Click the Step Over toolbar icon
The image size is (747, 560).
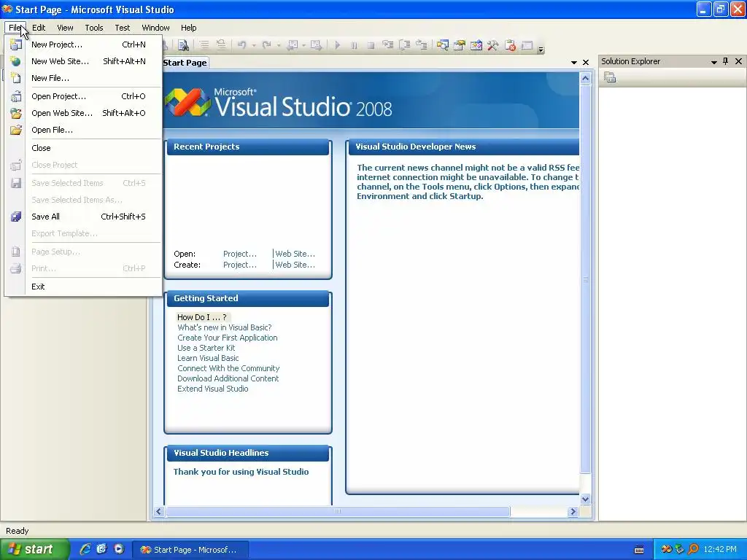pyautogui.click(x=405, y=45)
